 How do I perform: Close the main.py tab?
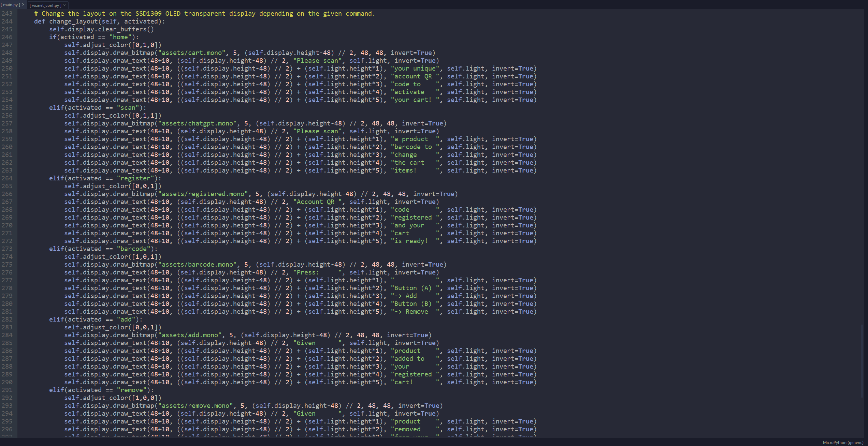[x=23, y=4]
